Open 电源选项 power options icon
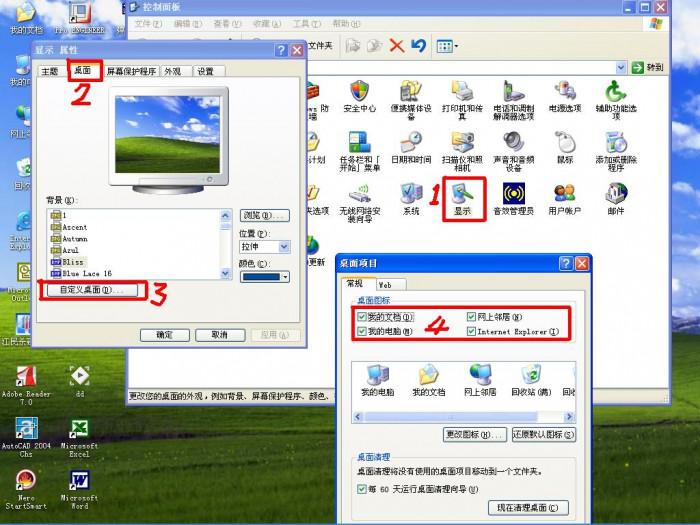Viewport: 700px width, 525px height. click(565, 96)
